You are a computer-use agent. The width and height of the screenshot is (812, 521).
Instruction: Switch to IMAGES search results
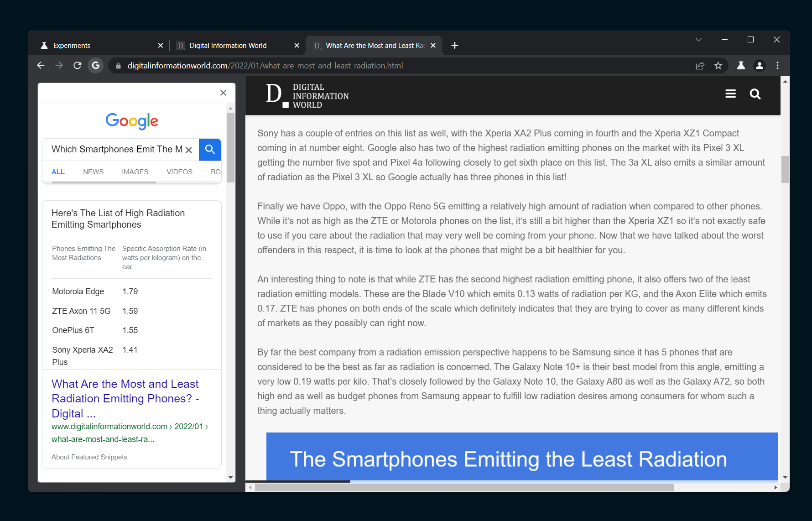click(135, 172)
